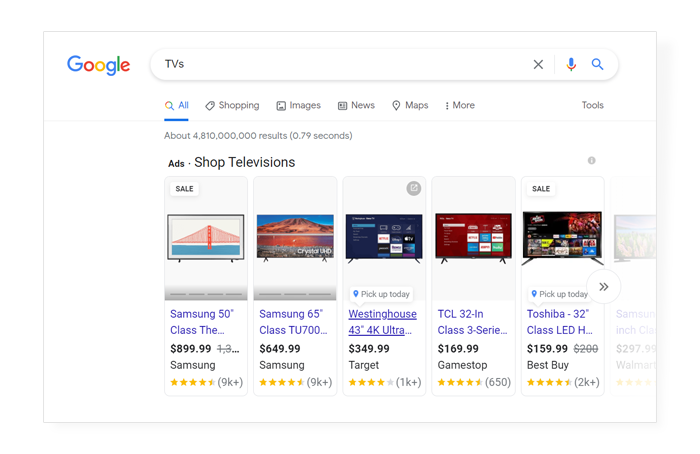Clear the search box with the X icon
Viewport: 700px width, 454px height.
(x=538, y=64)
